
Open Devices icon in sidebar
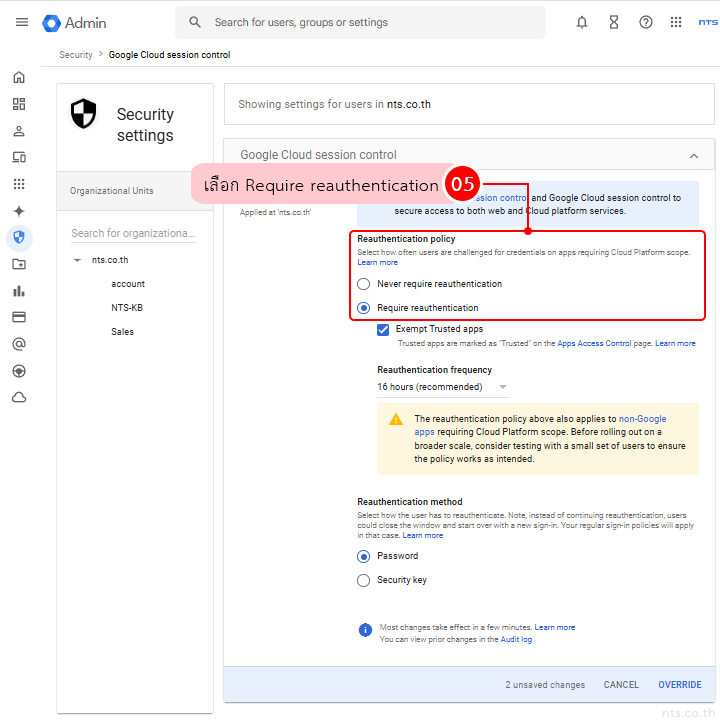(19, 157)
